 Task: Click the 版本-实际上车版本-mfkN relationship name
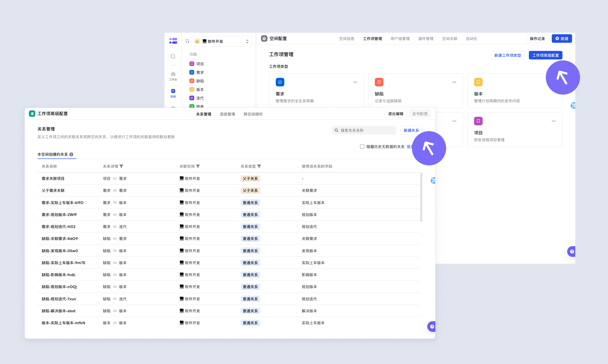(x=63, y=323)
